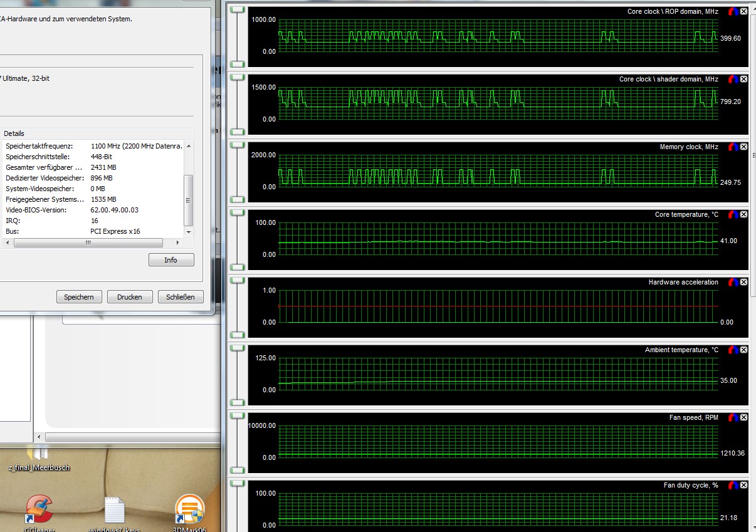Click the magnet icon of Fan duty cycle graph
Viewport: 756px width, 532px height.
(732, 485)
